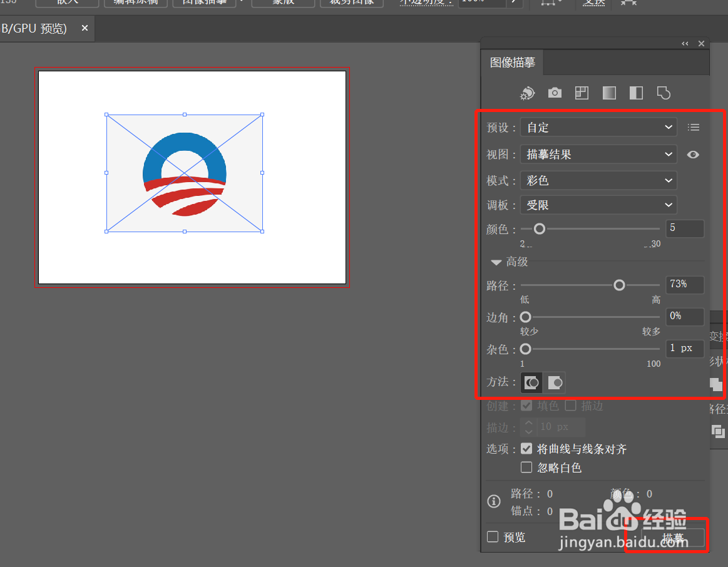Click the 边角 slider handle
Viewport: 728px width, 567px height.
click(x=525, y=317)
